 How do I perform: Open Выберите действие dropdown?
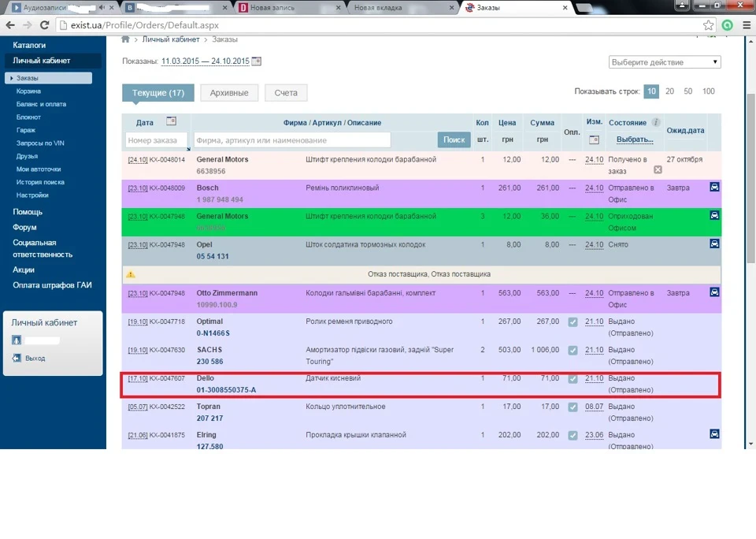[665, 62]
